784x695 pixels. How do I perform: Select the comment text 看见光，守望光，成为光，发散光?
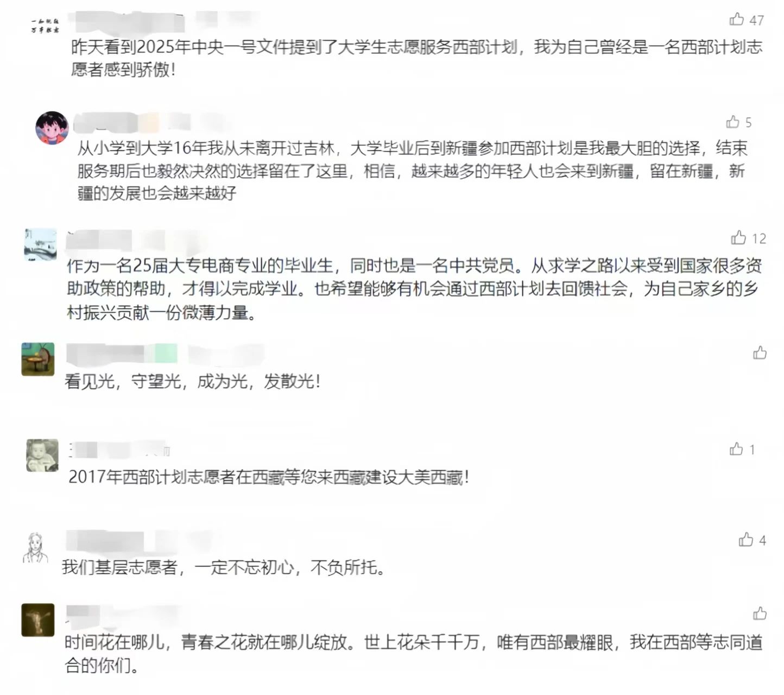(193, 381)
